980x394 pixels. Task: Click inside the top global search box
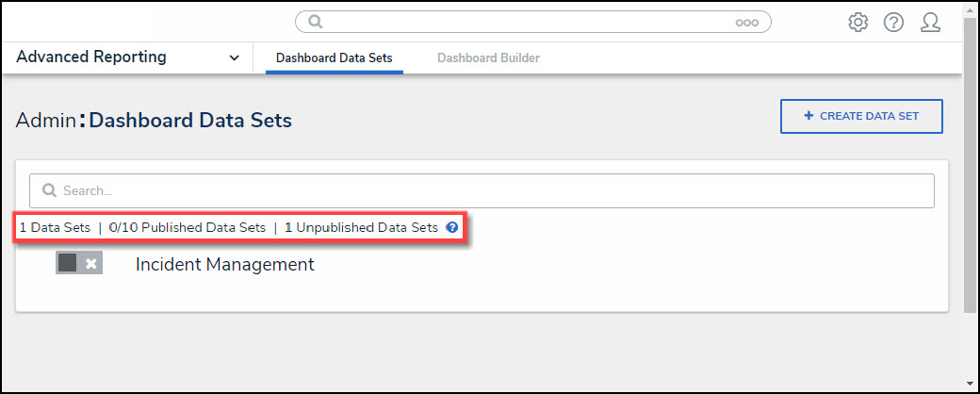(x=528, y=22)
